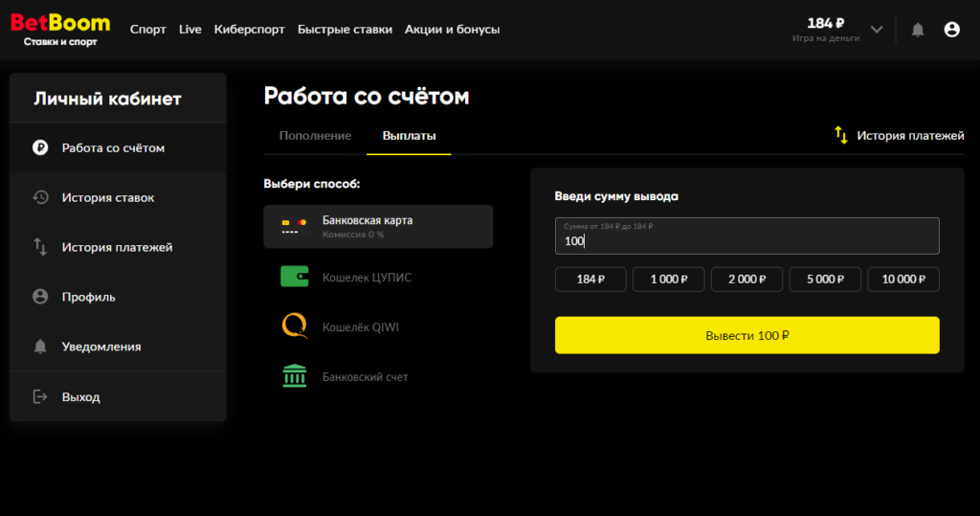Pick 1 000 ₽ preset amount
This screenshot has height=516, width=980.
pos(669,279)
